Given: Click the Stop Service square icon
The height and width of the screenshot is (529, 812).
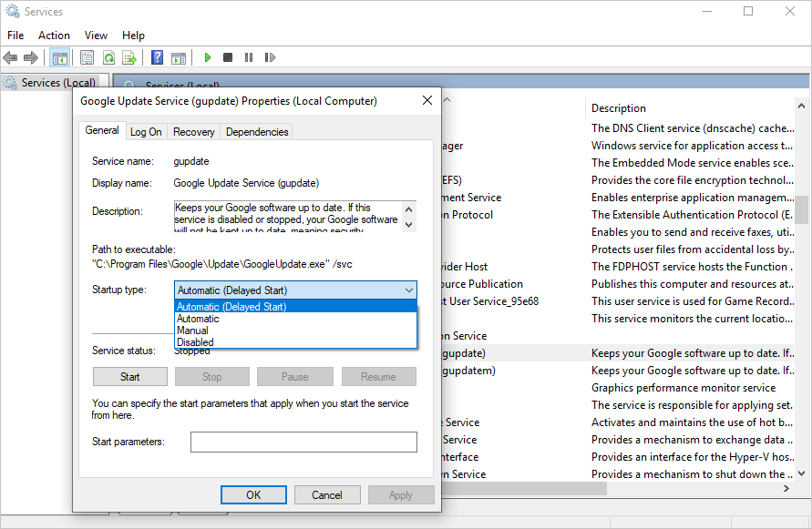Looking at the screenshot, I should pos(228,57).
